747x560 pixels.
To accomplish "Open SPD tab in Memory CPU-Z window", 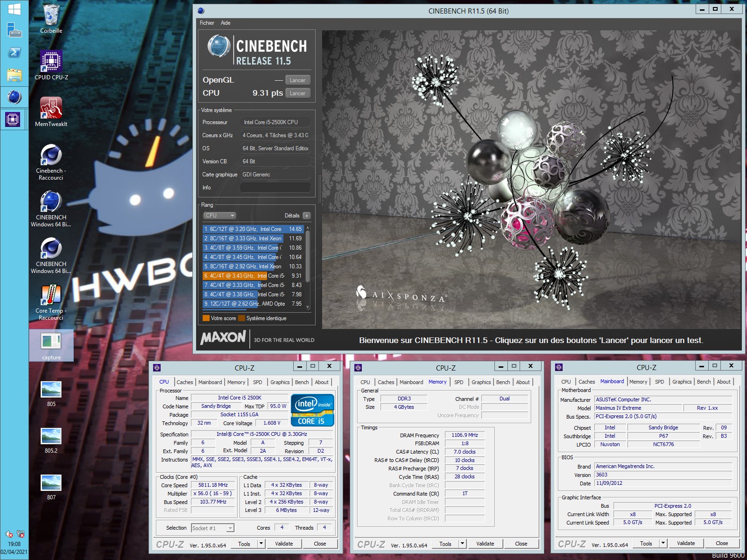I will (459, 382).
